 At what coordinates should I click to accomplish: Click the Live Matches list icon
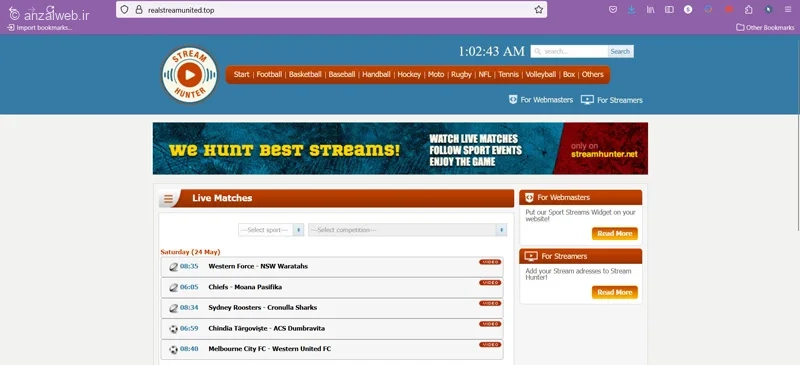point(168,199)
